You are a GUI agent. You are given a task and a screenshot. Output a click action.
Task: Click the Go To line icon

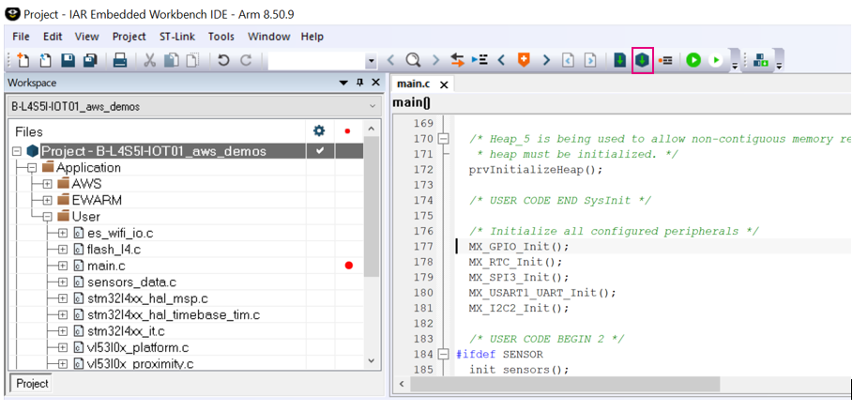(x=480, y=60)
